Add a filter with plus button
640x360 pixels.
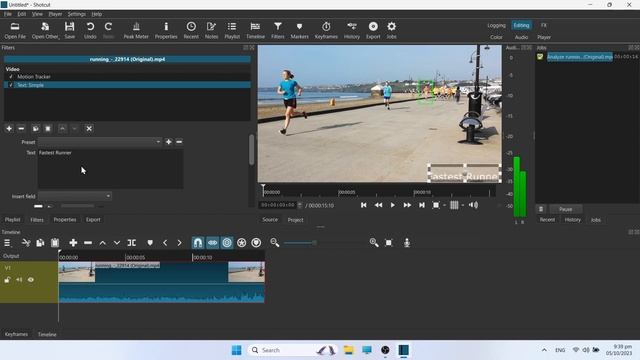tap(9, 129)
